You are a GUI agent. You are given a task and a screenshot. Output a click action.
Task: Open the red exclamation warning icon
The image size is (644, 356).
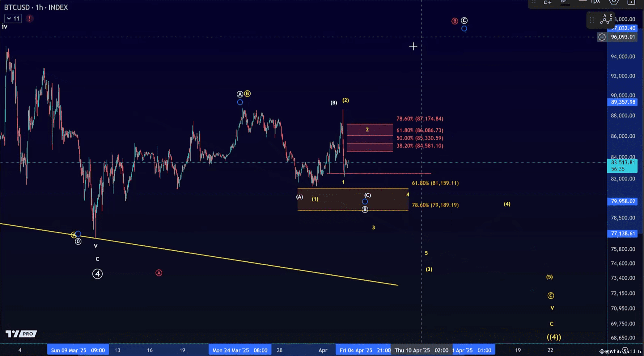(x=29, y=19)
